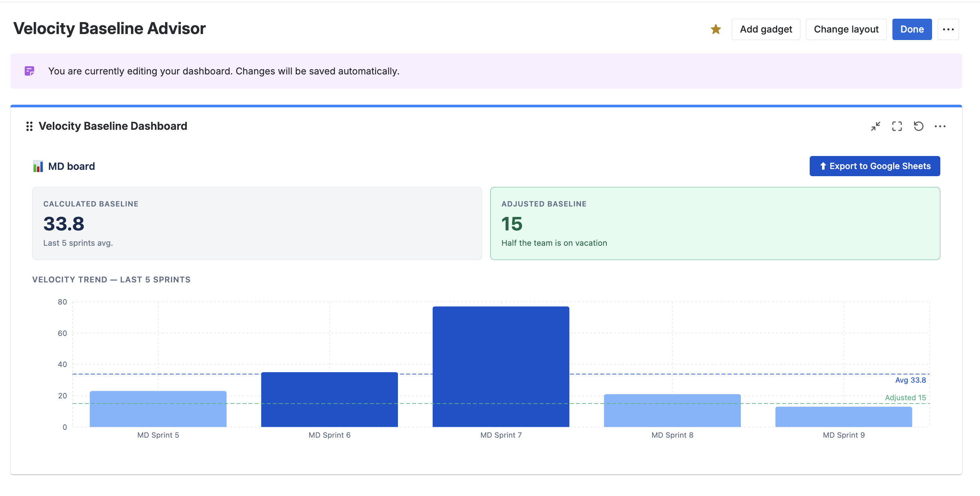Maximize gadget to full screen
This screenshot has width=980, height=496.
897,126
